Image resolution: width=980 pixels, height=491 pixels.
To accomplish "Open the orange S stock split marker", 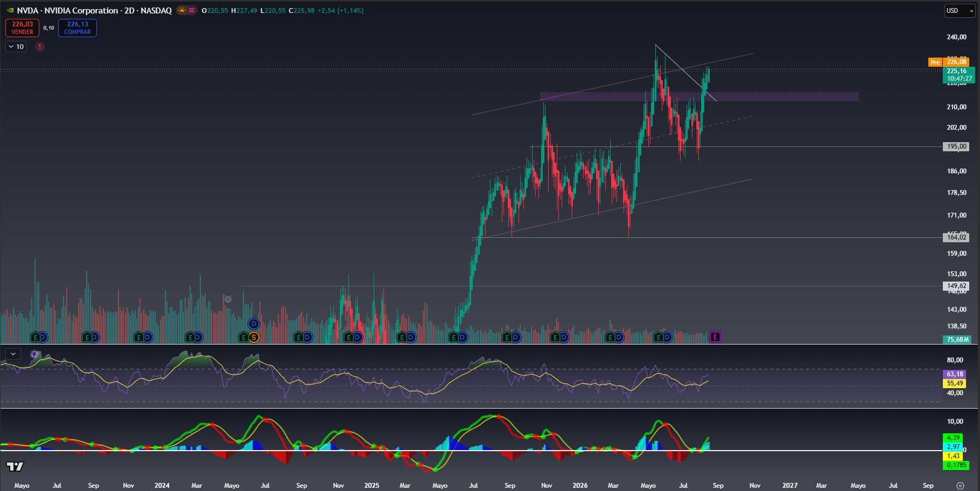I will tap(254, 338).
